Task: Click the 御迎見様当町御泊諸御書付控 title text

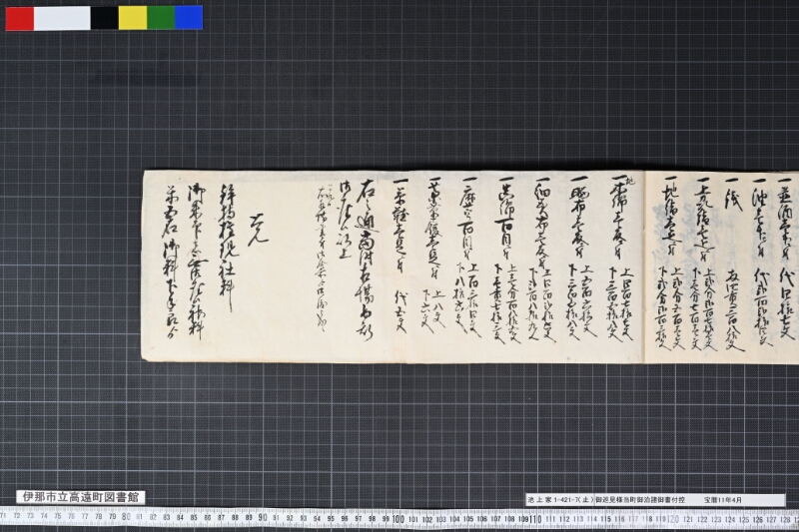Action: point(639,500)
